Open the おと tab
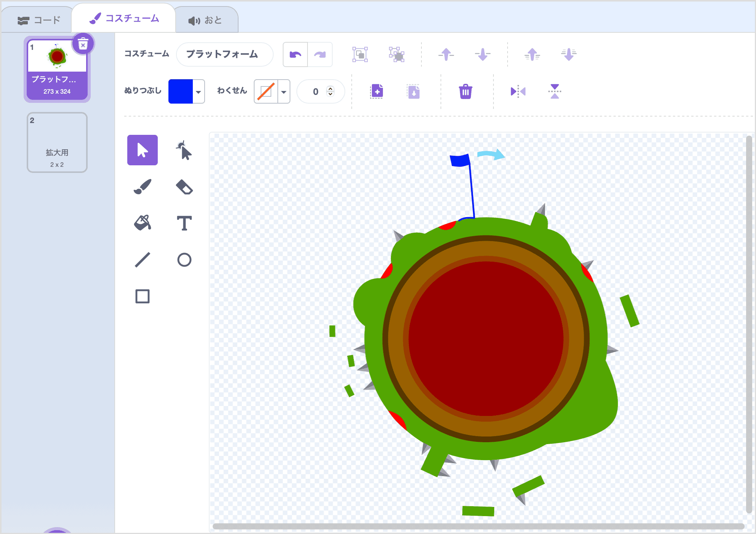The image size is (756, 534). [x=206, y=19]
